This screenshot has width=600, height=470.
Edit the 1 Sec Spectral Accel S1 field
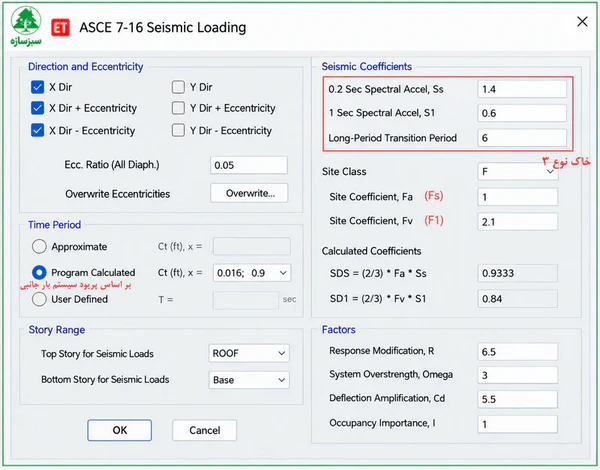pyautogui.click(x=522, y=113)
